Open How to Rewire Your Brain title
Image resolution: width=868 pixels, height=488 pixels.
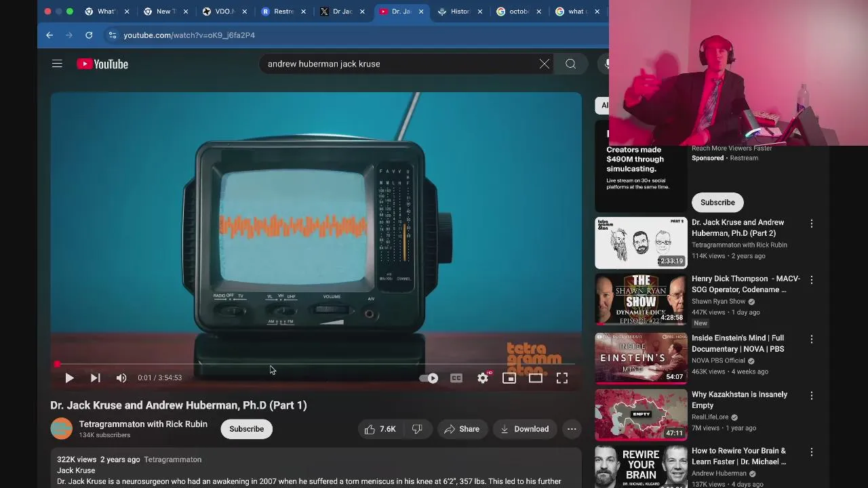click(739, 456)
